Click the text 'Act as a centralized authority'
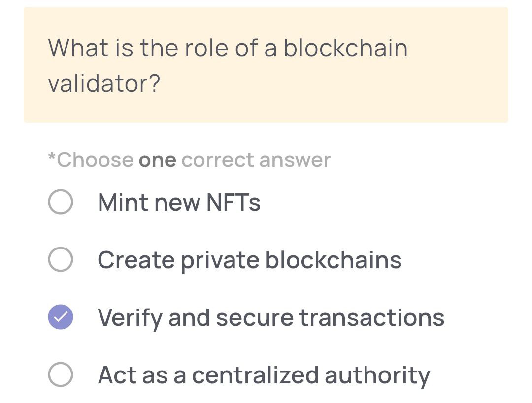This screenshot has width=532, height=403. (x=264, y=375)
